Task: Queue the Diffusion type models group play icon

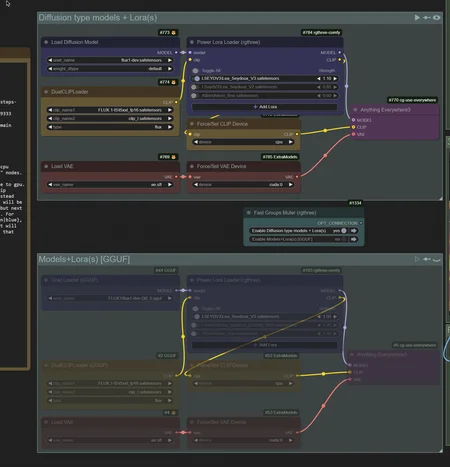Action: tap(417, 17)
